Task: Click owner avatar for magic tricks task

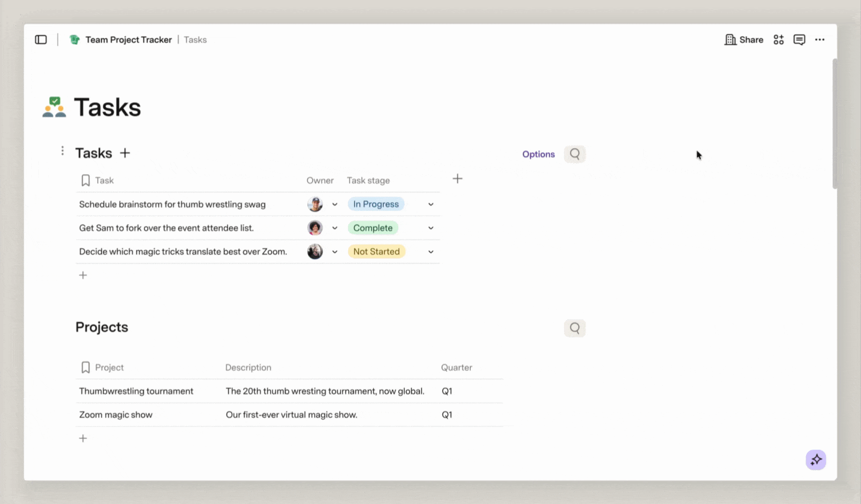Action: tap(315, 252)
